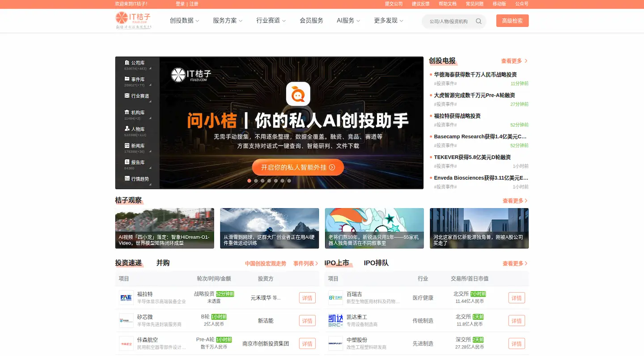644x356 pixels.
Task: Click 帮助文档 link
Action: pyautogui.click(x=448, y=4)
